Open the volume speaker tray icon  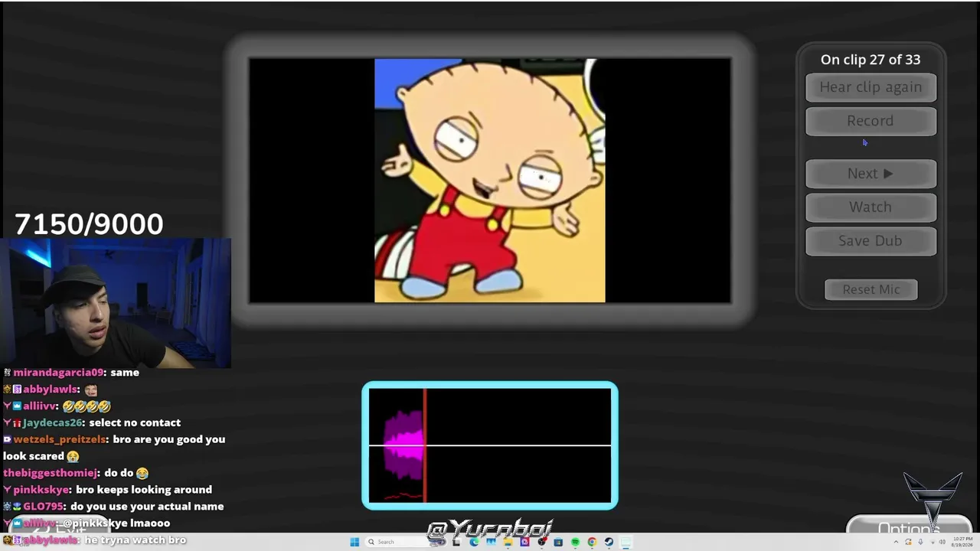coord(942,542)
